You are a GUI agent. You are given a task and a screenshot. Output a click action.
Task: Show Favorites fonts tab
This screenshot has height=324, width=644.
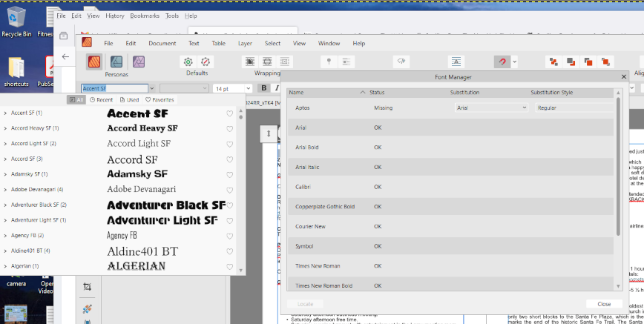click(x=160, y=100)
